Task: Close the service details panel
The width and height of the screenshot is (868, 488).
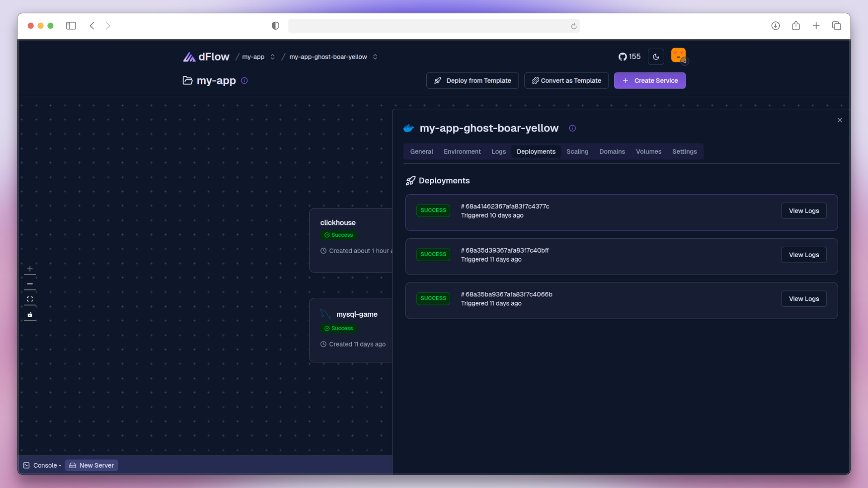Action: tap(840, 120)
